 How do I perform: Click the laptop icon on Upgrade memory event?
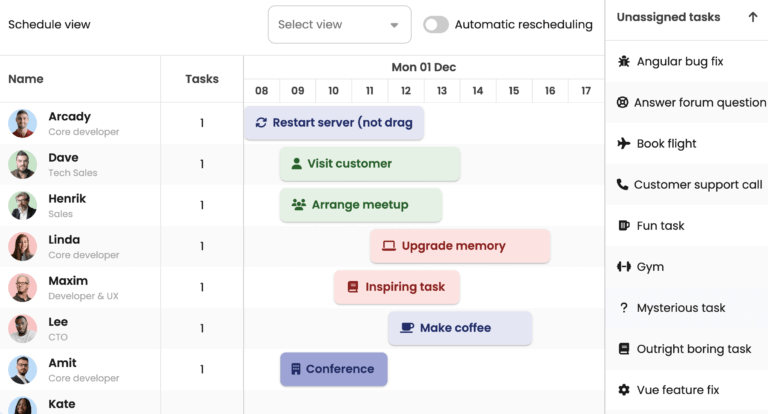pyautogui.click(x=389, y=245)
